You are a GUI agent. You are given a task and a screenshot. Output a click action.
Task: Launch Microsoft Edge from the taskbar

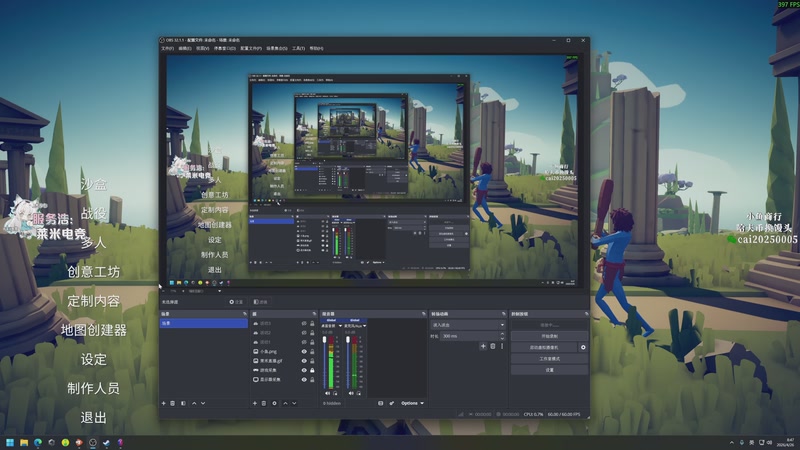[x=38, y=442]
